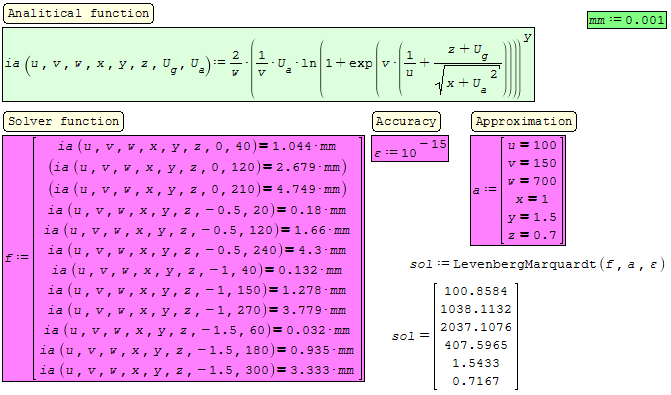Click the 2037.1076 solution value
Image resolution: width=671 pixels, height=395 pixels.
point(475,327)
